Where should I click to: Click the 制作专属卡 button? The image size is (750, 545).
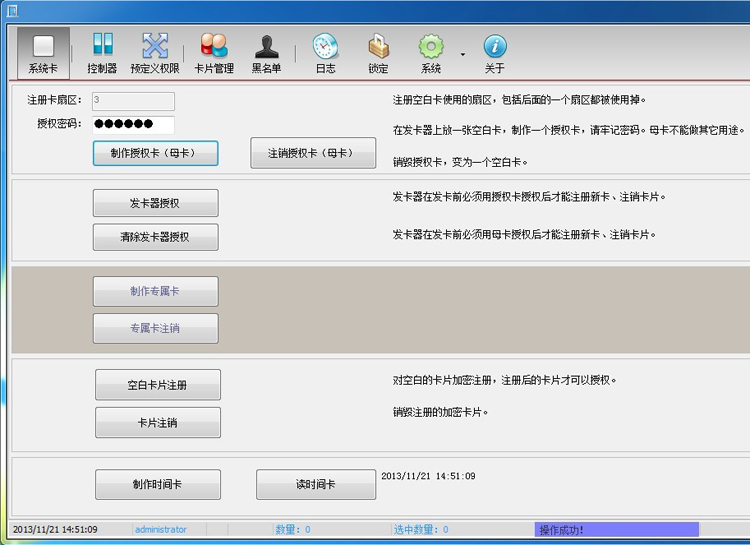155,291
